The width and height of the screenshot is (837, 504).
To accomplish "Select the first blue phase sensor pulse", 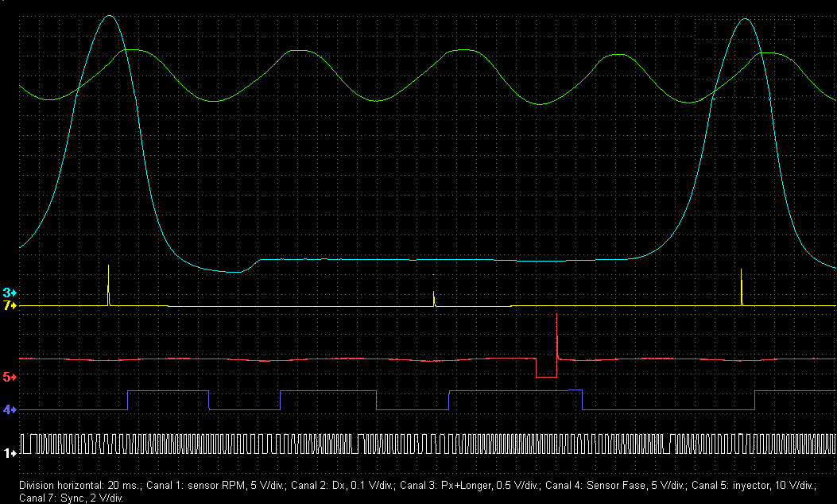I will [x=168, y=391].
